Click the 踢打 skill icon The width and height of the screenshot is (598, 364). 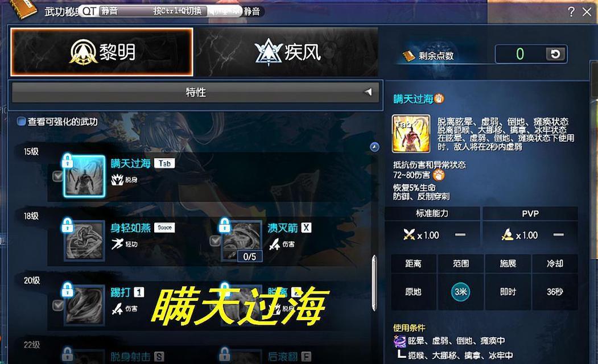pyautogui.click(x=84, y=305)
